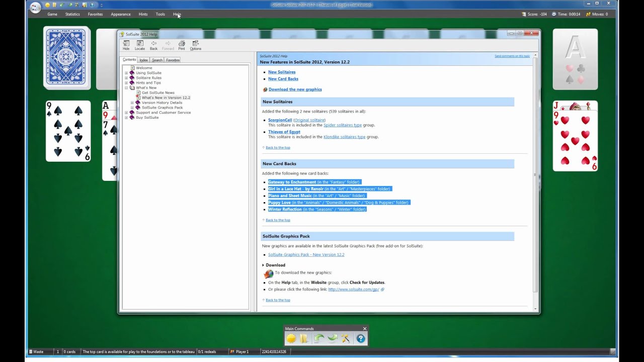Screen dimensions: 644x362
Task: Open the New Card Backs link
Action: [x=283, y=79]
